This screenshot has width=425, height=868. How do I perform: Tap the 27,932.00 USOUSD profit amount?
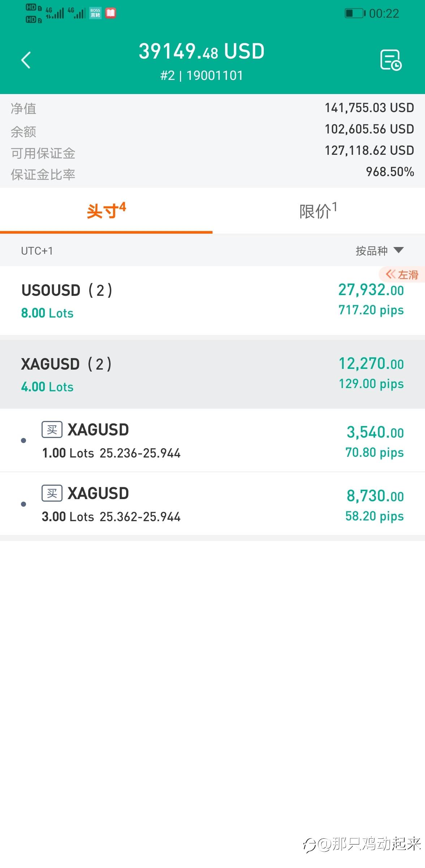371,290
